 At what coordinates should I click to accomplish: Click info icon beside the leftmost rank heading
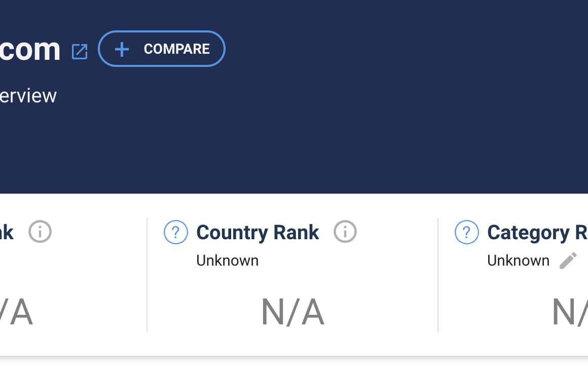(40, 232)
